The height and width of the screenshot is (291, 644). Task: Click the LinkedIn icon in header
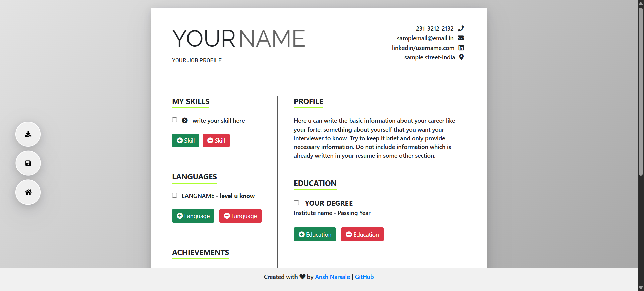(461, 48)
